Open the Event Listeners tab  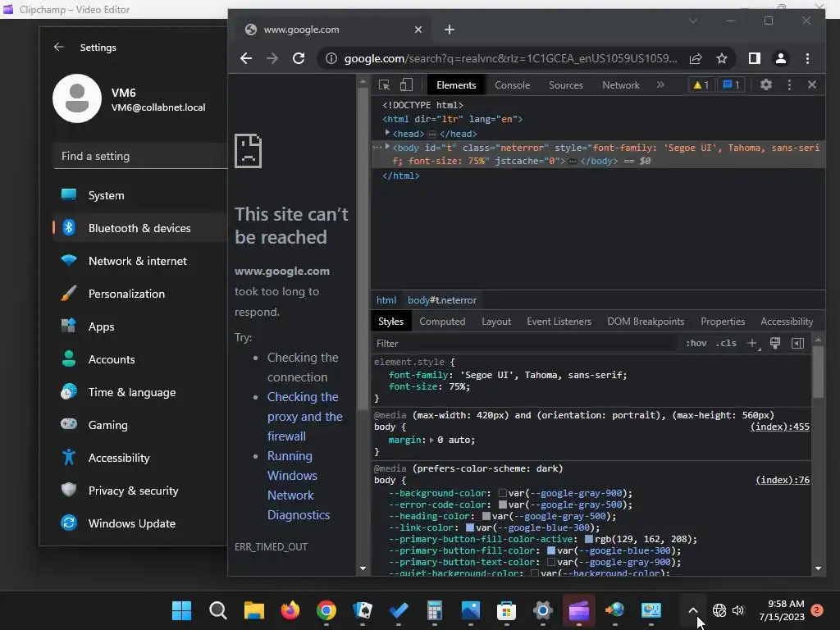[x=559, y=322]
